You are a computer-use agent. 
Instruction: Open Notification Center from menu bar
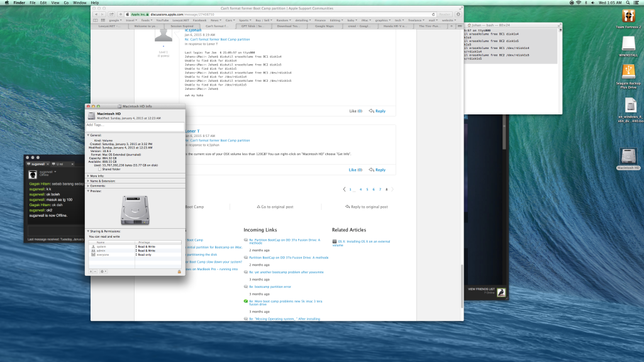(x=638, y=3)
